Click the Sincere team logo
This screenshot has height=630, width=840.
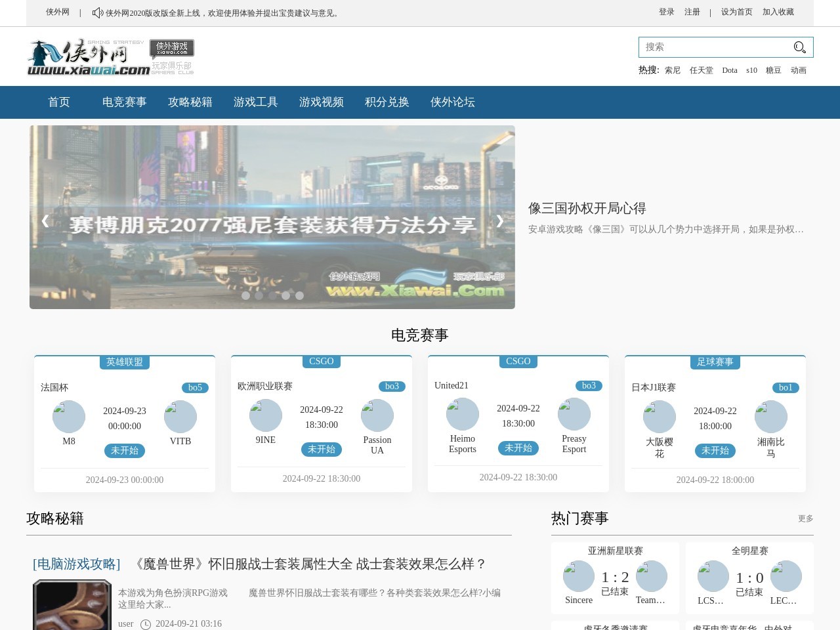click(x=579, y=576)
